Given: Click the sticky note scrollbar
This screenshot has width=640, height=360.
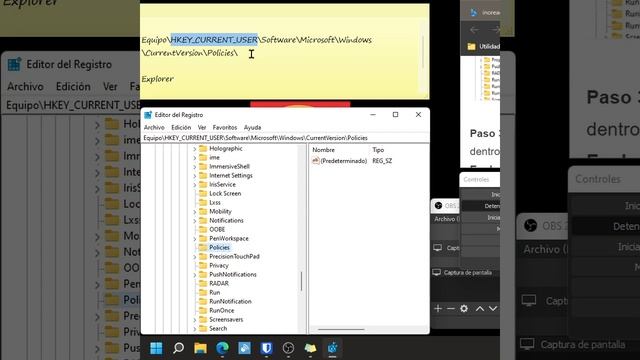Looking at the screenshot, I should pos(423,53).
